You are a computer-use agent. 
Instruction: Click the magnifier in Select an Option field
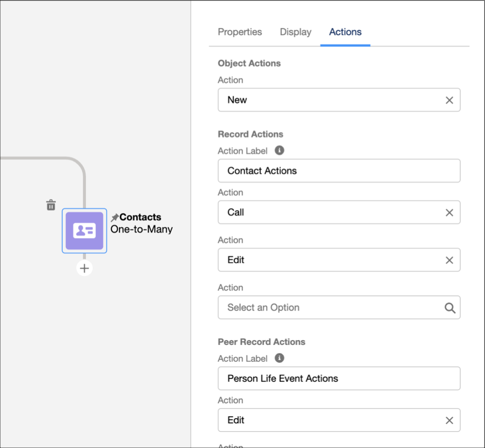(449, 308)
